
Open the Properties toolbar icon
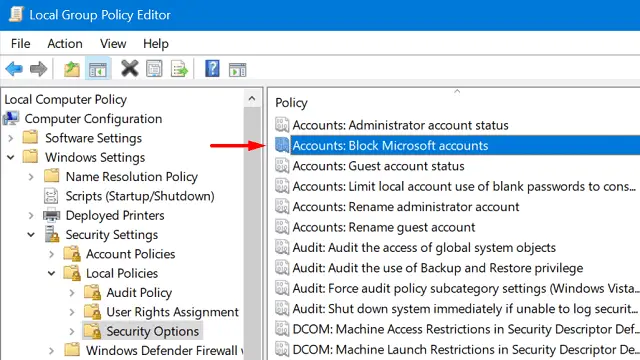point(154,69)
